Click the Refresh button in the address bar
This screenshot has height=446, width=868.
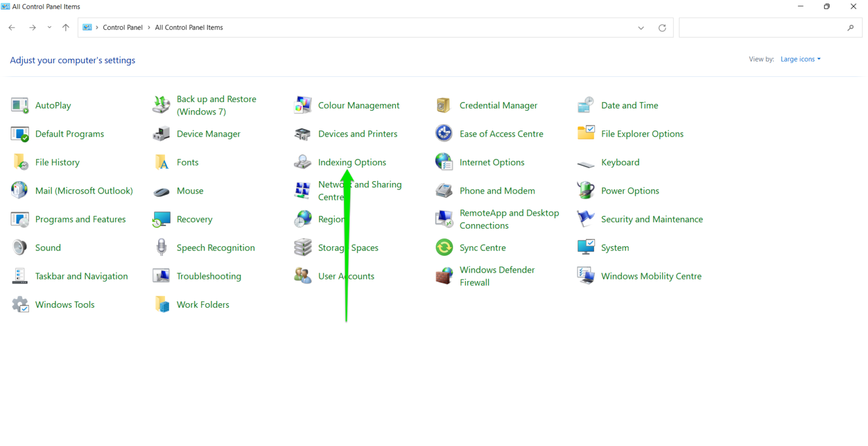click(x=662, y=27)
